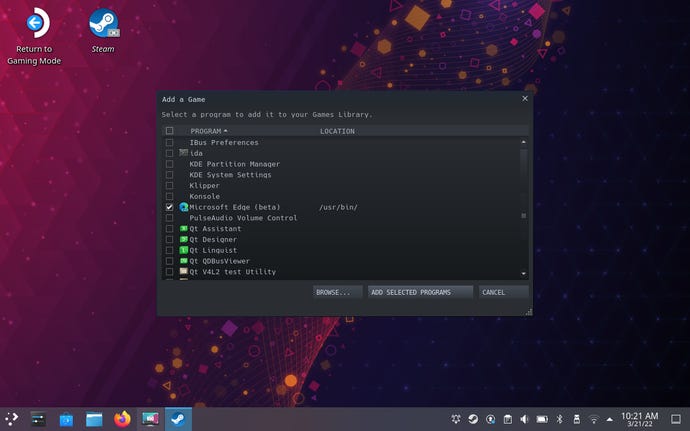Uncheck the Microsoft Edge (beta) checkbox
The image size is (690, 431).
(x=169, y=207)
